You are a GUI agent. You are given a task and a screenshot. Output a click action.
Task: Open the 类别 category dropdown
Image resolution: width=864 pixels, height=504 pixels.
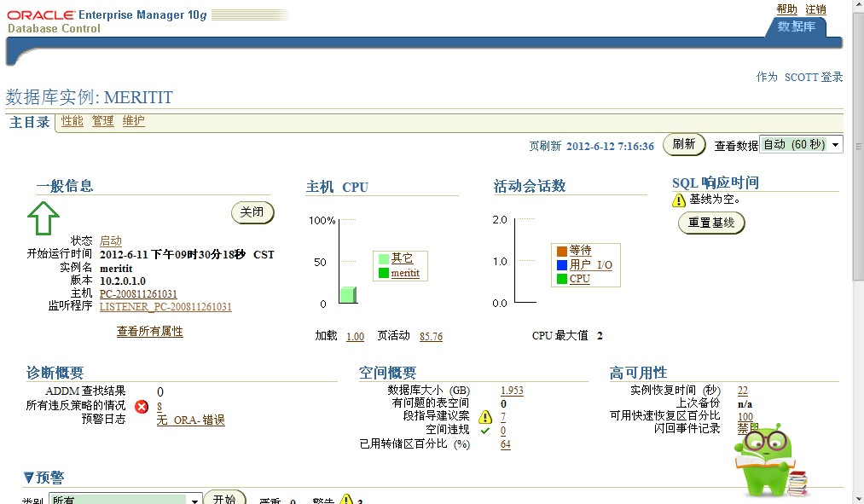pos(125,500)
